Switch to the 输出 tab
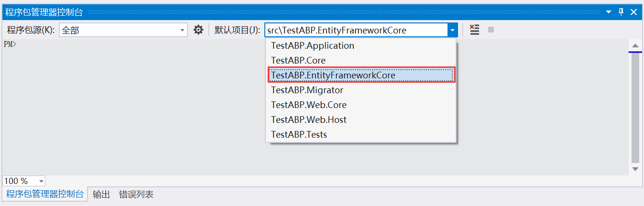 point(101,195)
